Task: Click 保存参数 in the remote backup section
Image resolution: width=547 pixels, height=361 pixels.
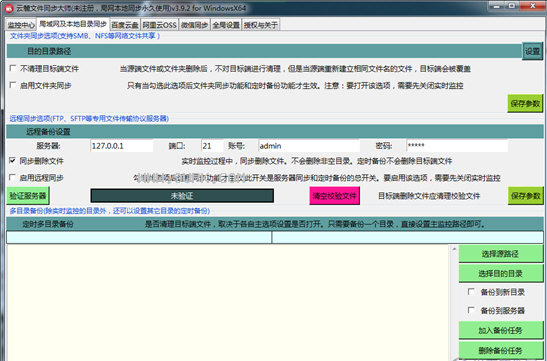Action: (525, 196)
